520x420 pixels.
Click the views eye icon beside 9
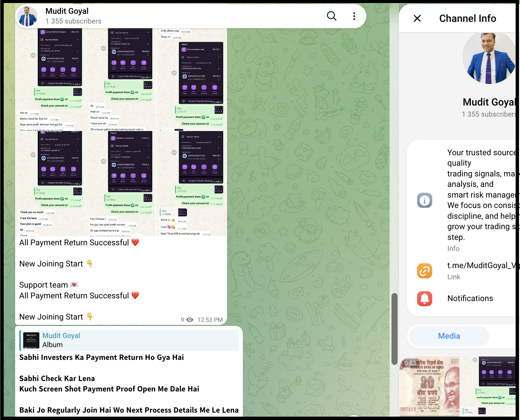tap(190, 320)
